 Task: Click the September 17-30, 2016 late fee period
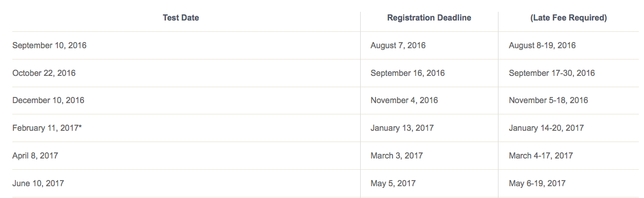click(552, 73)
